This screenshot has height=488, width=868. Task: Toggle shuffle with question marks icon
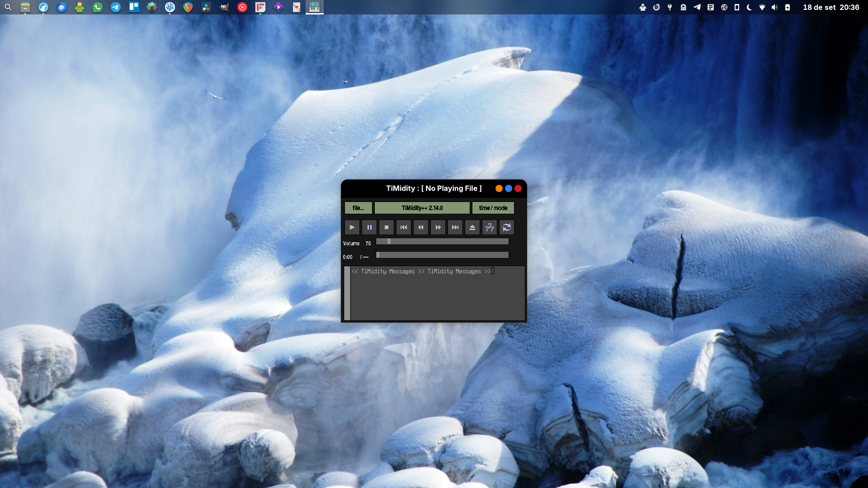pos(489,227)
